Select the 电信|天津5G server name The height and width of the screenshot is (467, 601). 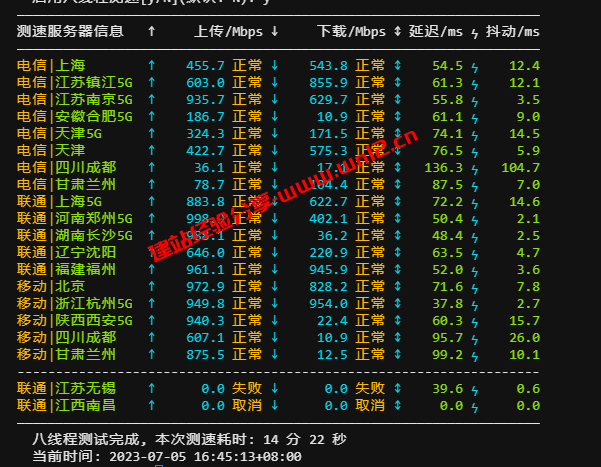pos(59,133)
